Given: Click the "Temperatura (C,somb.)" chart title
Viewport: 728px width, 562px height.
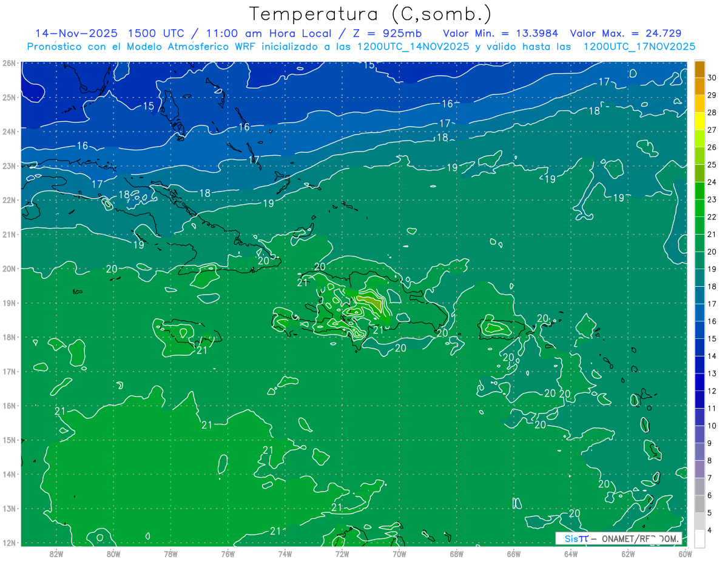Looking at the screenshot, I should coord(370,15).
